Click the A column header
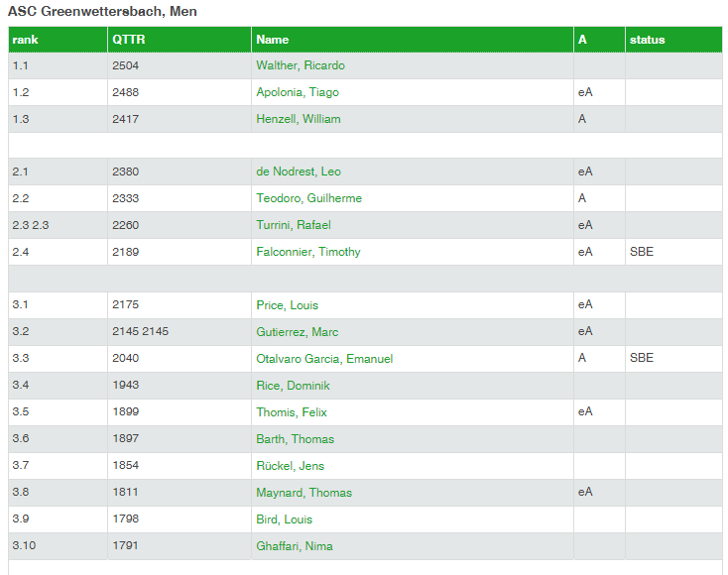The width and height of the screenshot is (728, 575). tap(599, 40)
